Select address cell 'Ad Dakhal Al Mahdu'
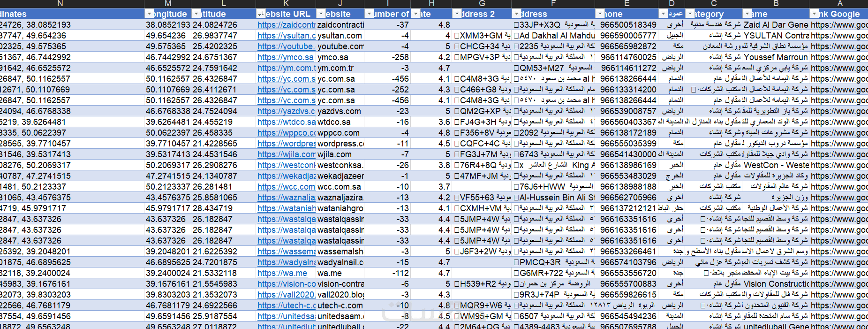Screen dimensions: 868x329 [x=553, y=35]
